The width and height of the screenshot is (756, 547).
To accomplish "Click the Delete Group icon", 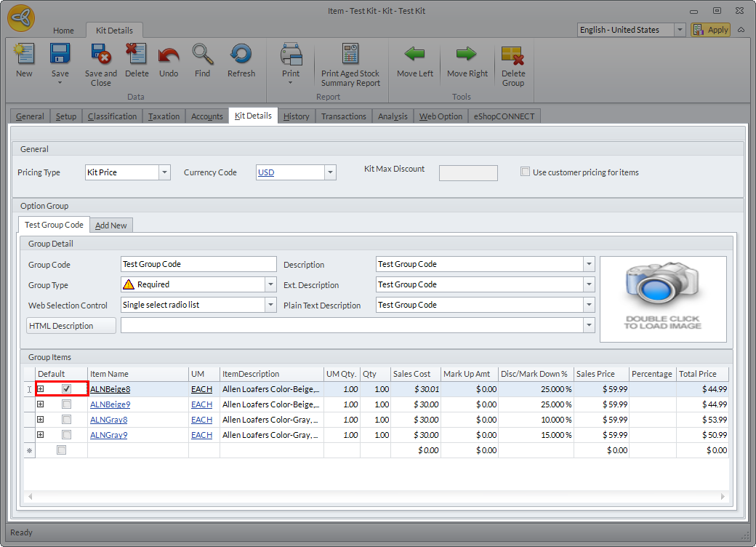I will click(x=512, y=55).
